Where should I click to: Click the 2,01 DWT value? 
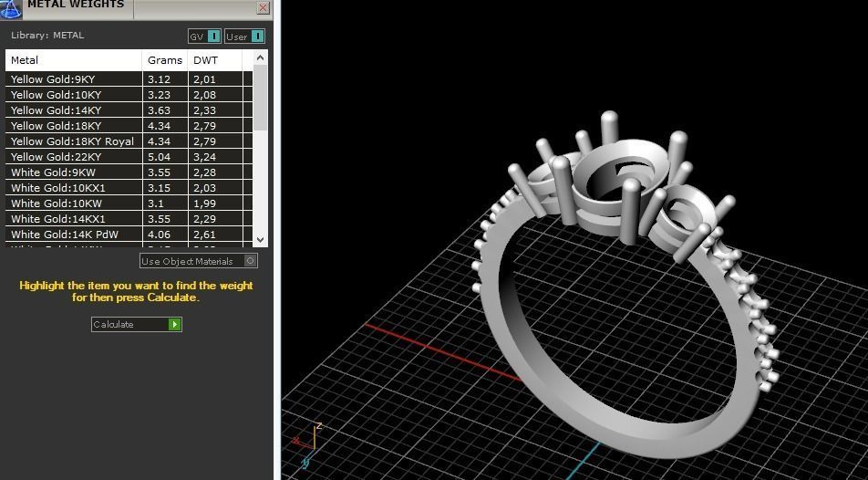(x=204, y=79)
